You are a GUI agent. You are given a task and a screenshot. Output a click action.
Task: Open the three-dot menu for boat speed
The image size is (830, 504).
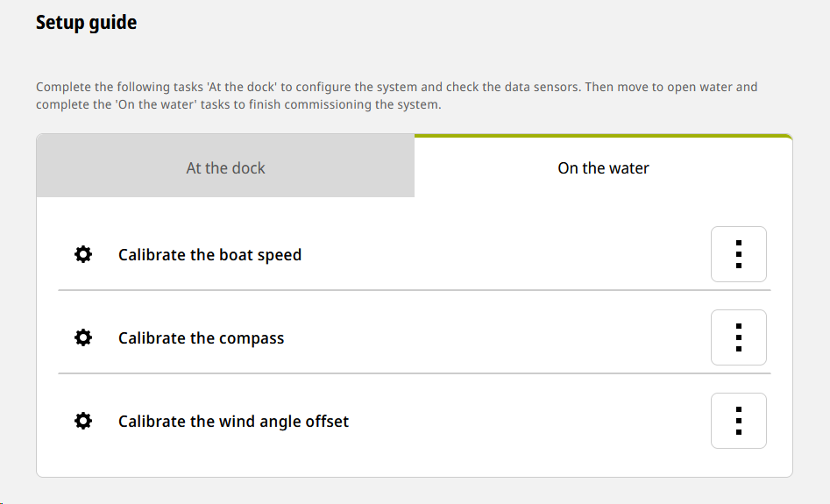739,254
